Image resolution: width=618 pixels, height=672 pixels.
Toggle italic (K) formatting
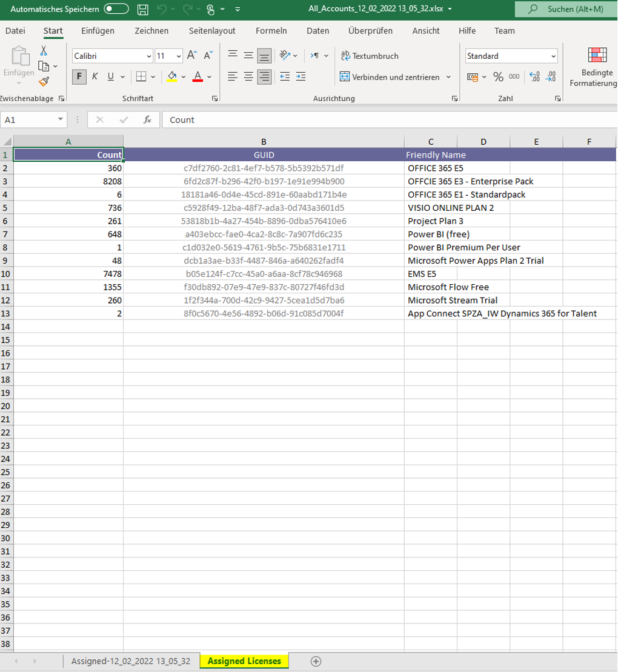(95, 77)
